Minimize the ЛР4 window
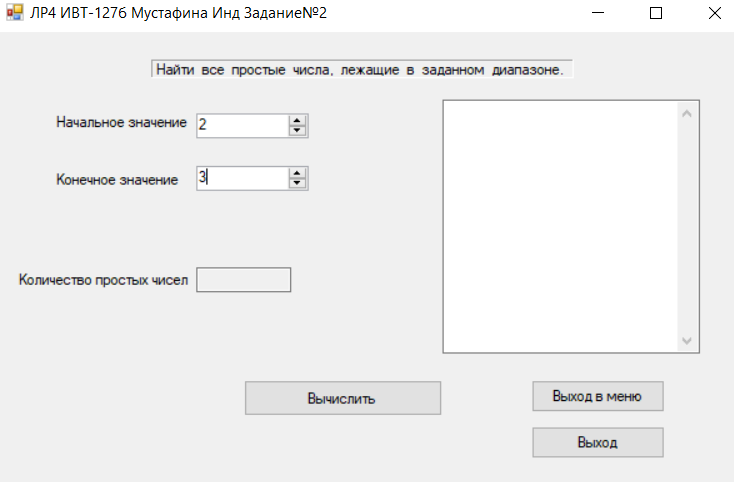The image size is (734, 482). click(598, 13)
